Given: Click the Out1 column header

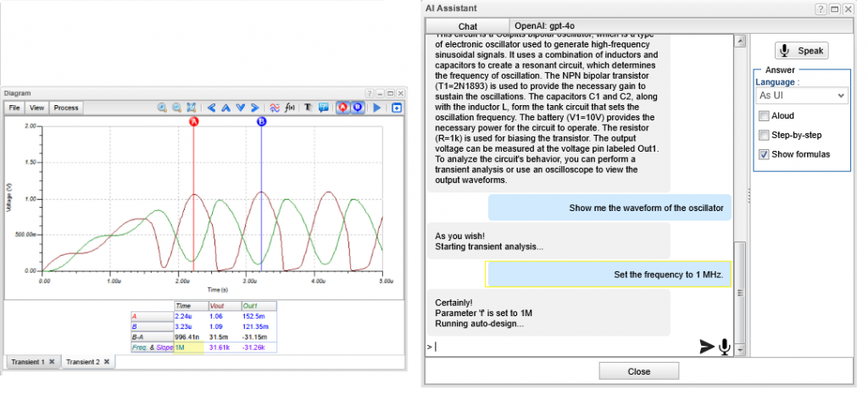Looking at the screenshot, I should pyautogui.click(x=259, y=306).
